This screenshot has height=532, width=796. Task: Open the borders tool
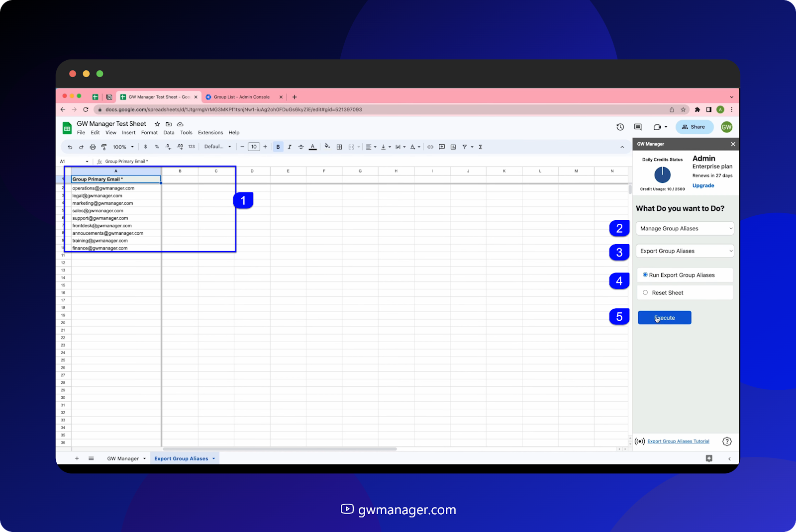point(339,147)
